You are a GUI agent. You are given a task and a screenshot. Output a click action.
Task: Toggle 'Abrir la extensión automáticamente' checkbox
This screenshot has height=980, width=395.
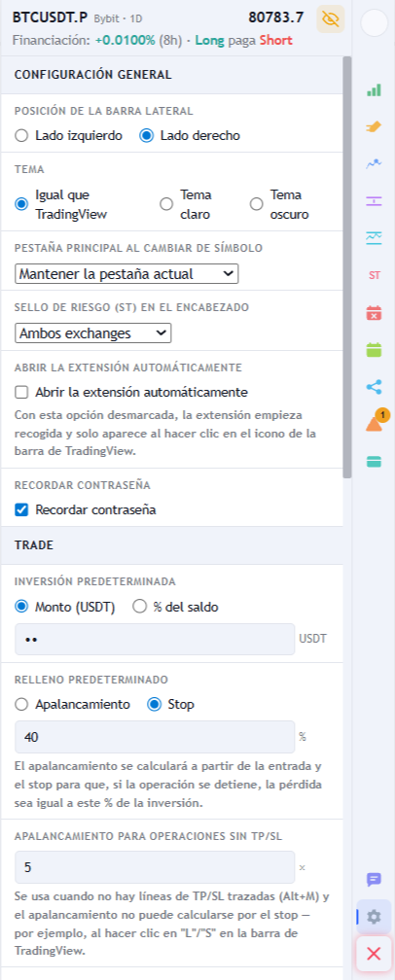(21, 393)
